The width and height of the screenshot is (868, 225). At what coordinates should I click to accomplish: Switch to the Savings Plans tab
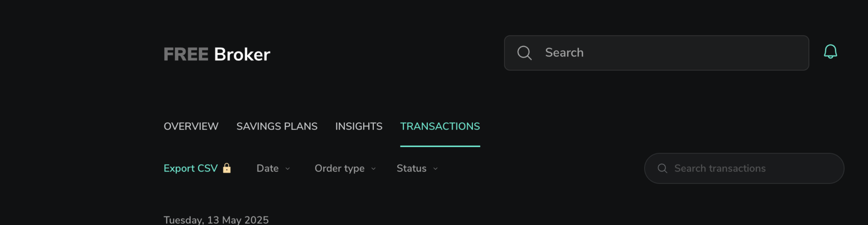(x=277, y=126)
